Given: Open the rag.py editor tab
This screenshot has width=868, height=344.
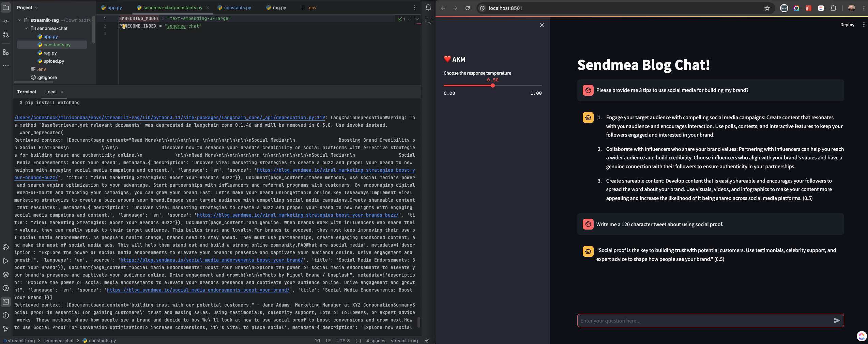Looking at the screenshot, I should 276,7.
